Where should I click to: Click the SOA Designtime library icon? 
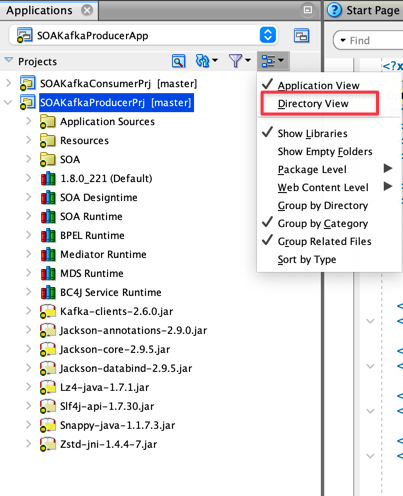pos(48,198)
